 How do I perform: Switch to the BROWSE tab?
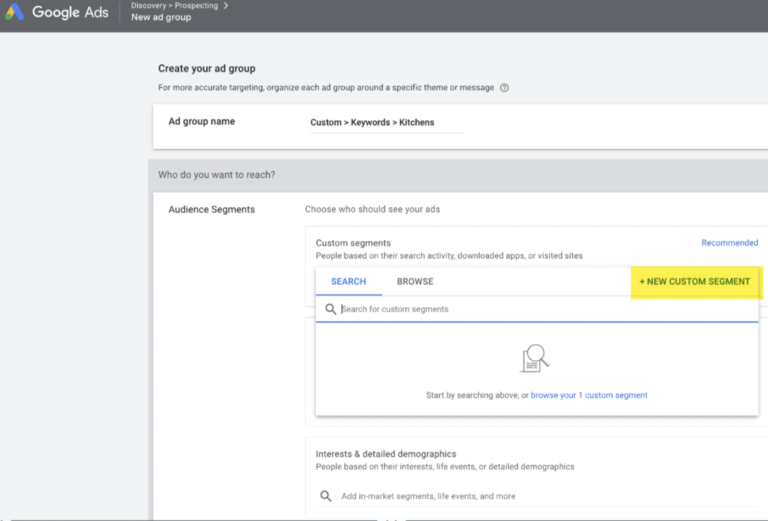415,282
